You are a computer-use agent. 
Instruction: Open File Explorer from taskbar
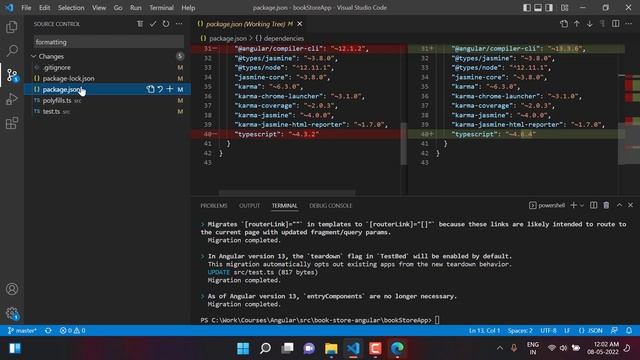click(331, 349)
